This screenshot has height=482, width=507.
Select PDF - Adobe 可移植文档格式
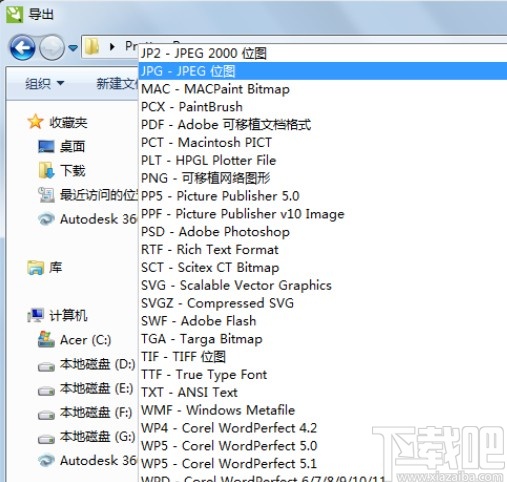[322, 125]
